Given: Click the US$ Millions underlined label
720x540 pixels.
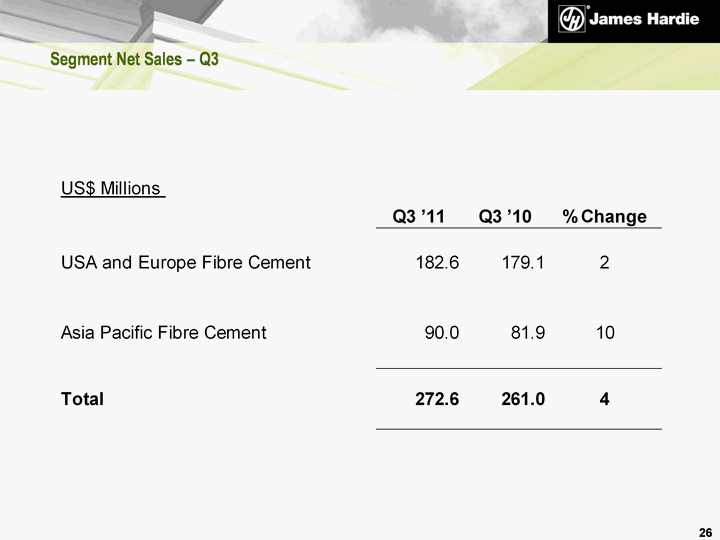Looking at the screenshot, I should click(x=113, y=188).
